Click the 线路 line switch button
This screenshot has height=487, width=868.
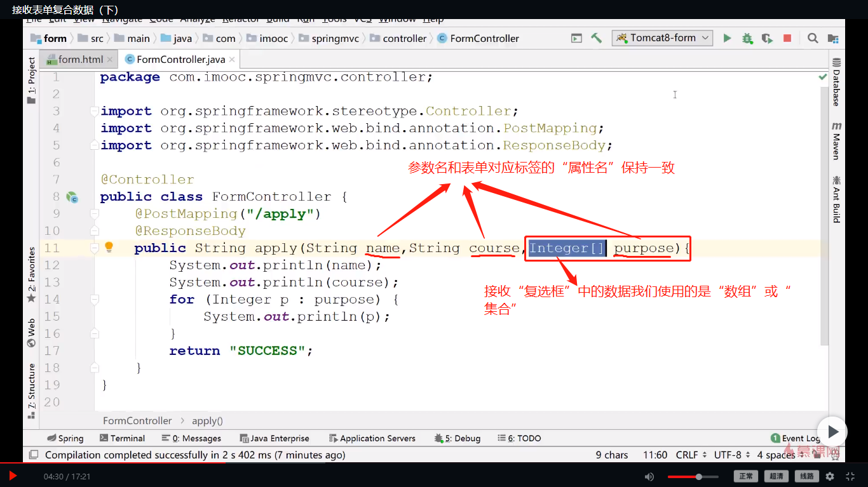[x=806, y=476]
